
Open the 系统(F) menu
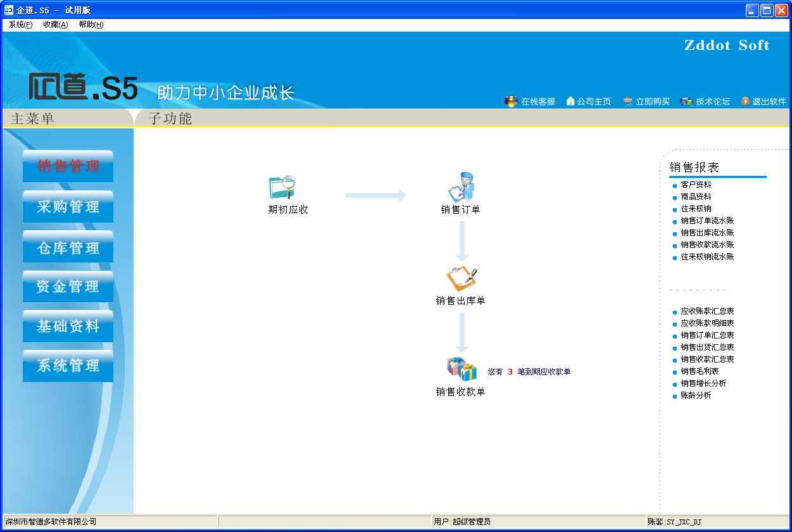20,25
